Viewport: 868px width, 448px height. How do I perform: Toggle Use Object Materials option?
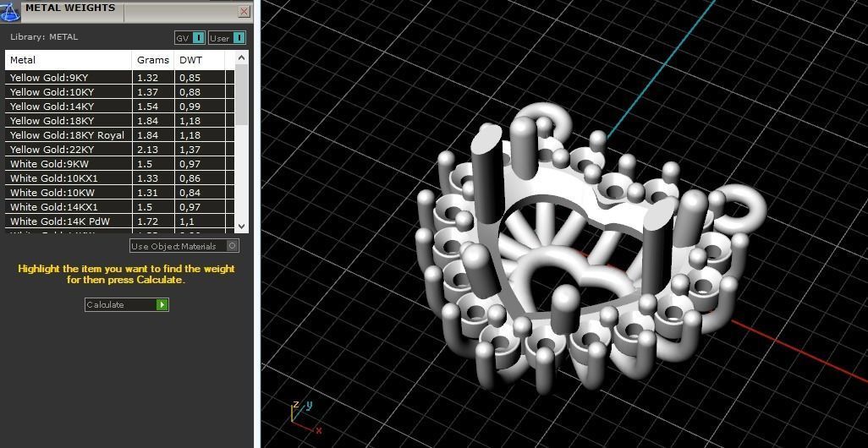(x=184, y=246)
